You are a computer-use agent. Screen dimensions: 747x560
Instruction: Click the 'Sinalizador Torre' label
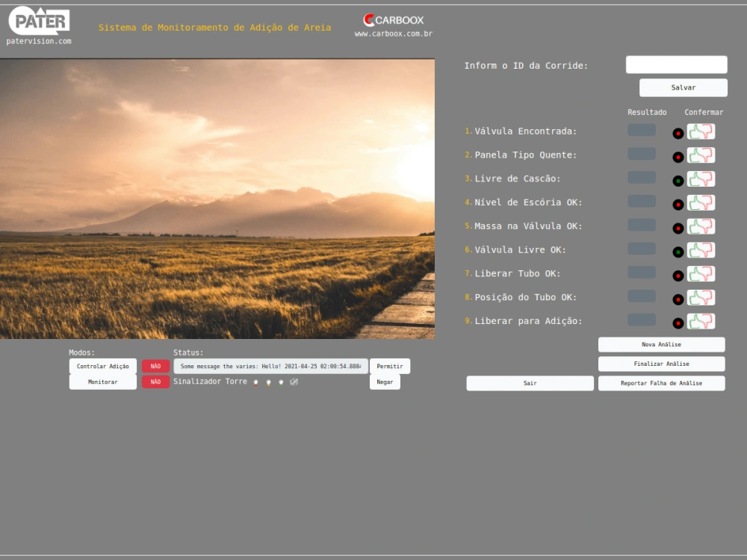coord(210,382)
